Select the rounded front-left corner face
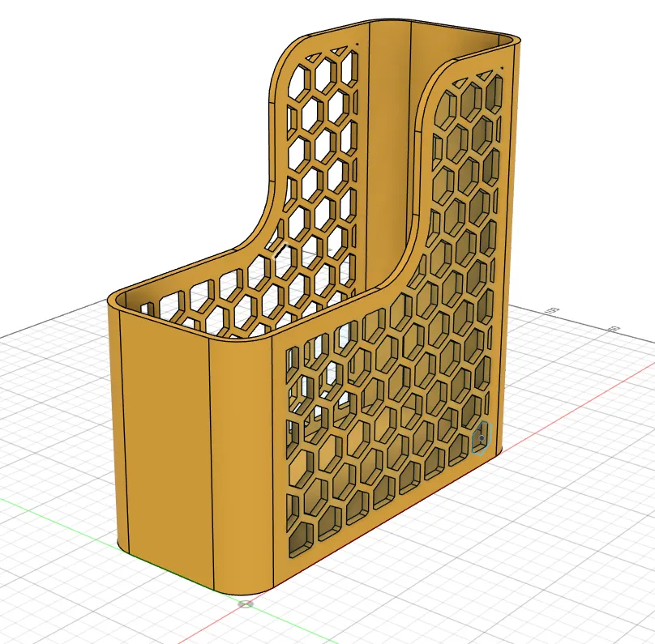This screenshot has height=644, width=655. 116,417
